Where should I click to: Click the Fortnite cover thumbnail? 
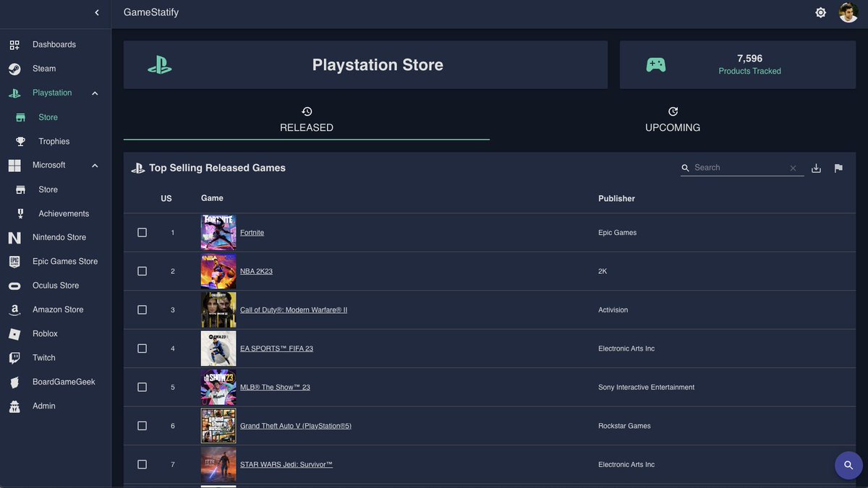click(x=218, y=233)
